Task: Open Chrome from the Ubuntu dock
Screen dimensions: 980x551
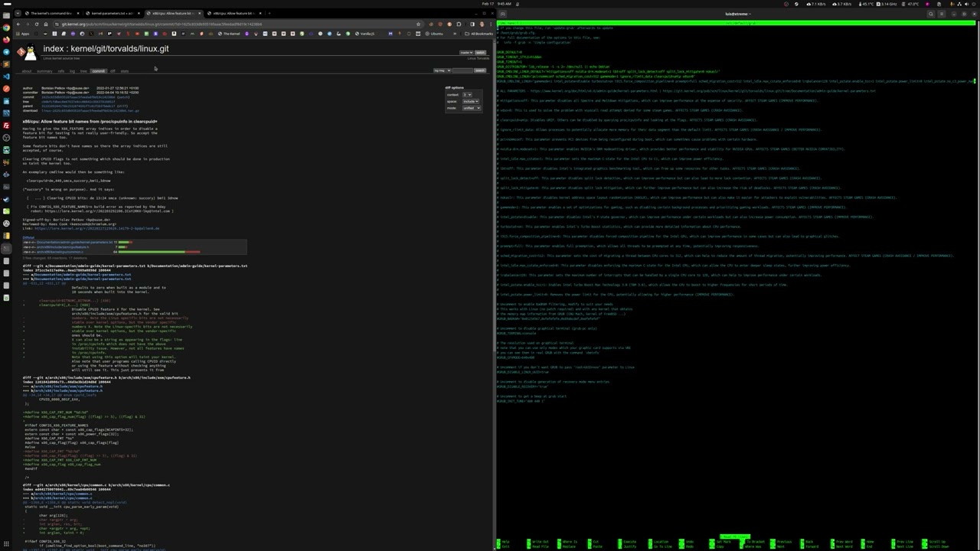Action: (x=6, y=28)
